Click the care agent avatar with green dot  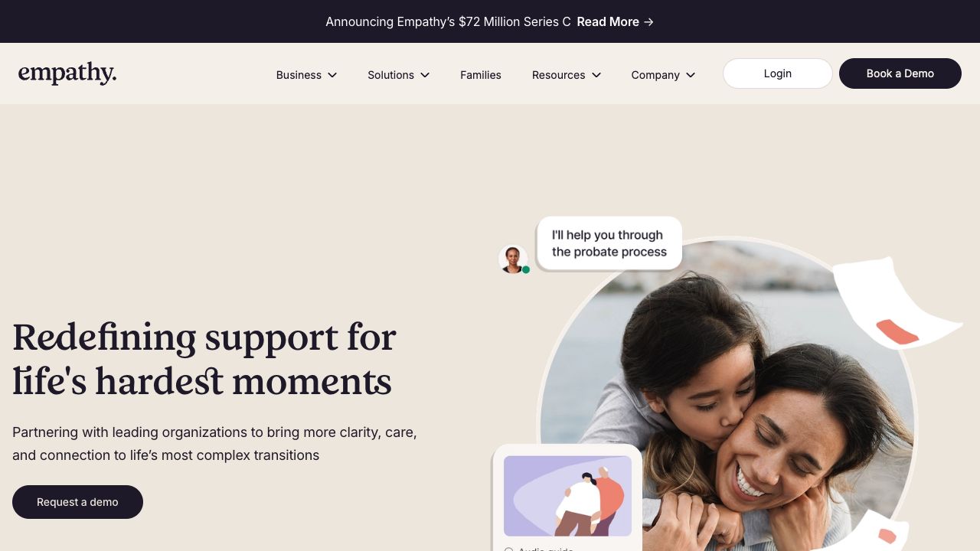[513, 259]
